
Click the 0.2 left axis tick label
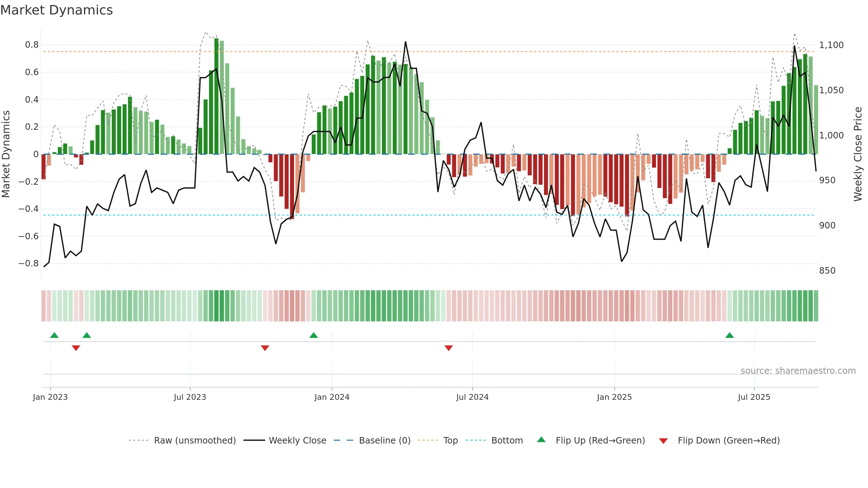[x=32, y=127]
